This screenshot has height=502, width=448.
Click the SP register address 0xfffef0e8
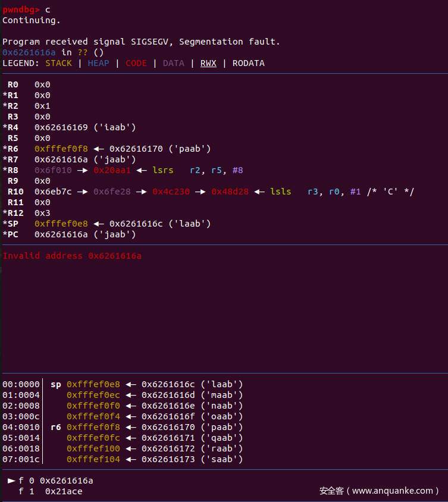61,224
